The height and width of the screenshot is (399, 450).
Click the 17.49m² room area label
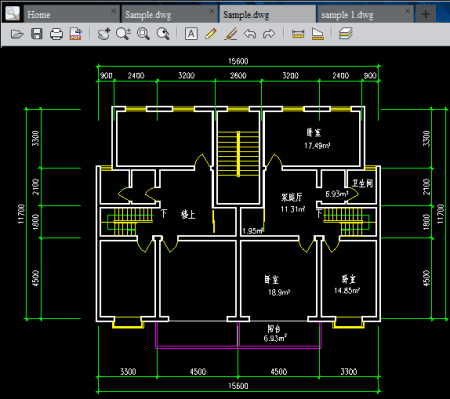[317, 145]
